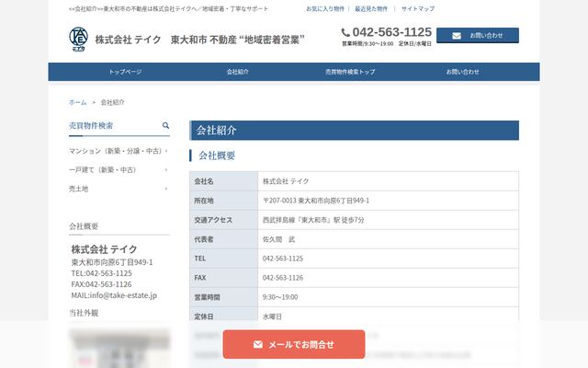Screen dimensions: 588x368
Task: Click sidebar TEL:042-563-1125 text
Action: 102,273
